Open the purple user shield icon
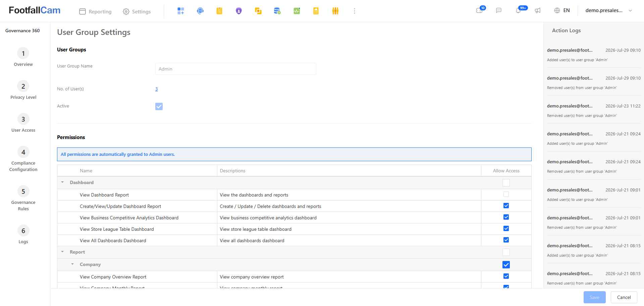Image resolution: width=644 pixels, height=306 pixels. pyautogui.click(x=239, y=11)
